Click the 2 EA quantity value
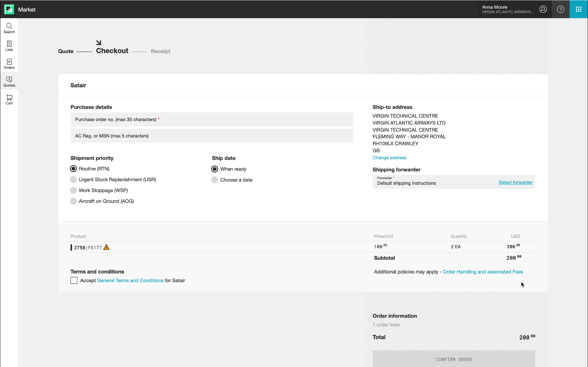This screenshot has height=367, width=588. (x=456, y=247)
